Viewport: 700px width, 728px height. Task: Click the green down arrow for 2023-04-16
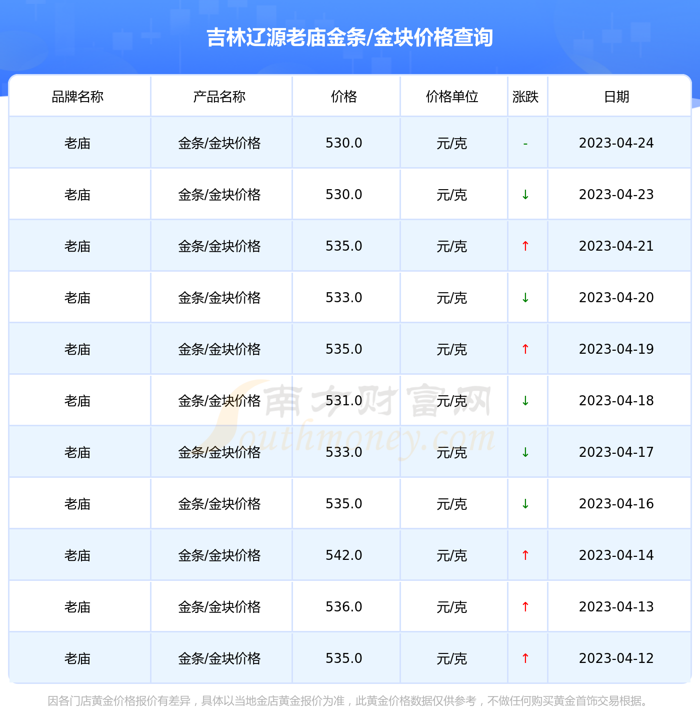pyautogui.click(x=525, y=504)
